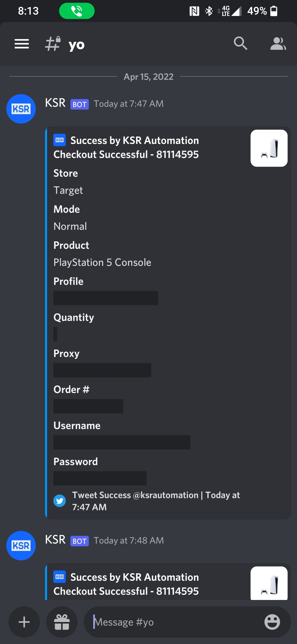Tap the KSR username at 7:47 AM
Screen dimensions: 297x644
[x=55, y=103]
